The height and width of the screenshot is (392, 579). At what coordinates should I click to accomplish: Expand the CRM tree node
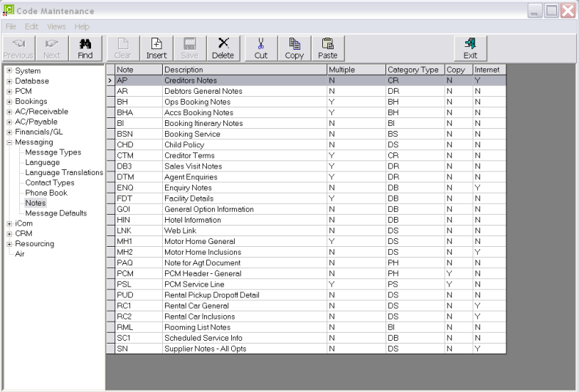pyautogui.click(x=9, y=233)
